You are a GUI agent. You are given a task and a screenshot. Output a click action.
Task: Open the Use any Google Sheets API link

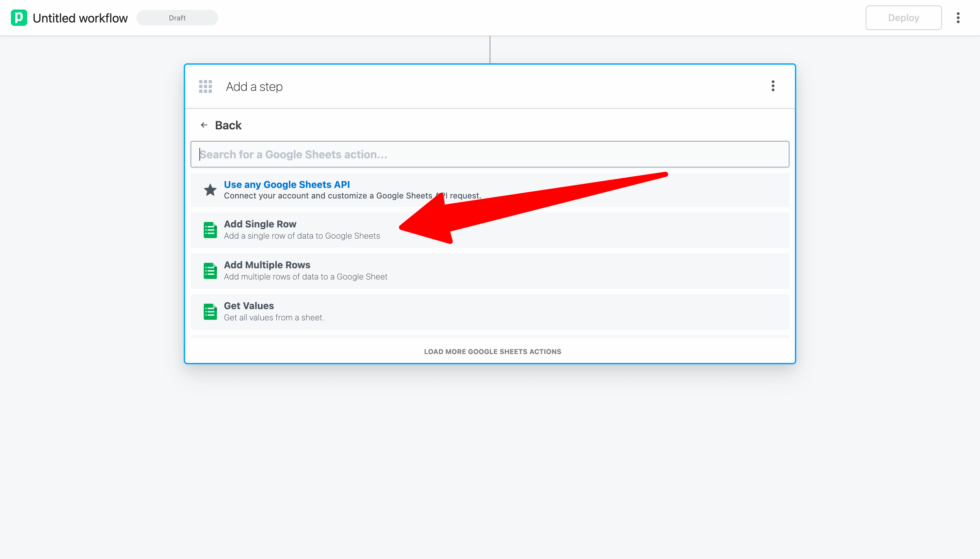[287, 185]
